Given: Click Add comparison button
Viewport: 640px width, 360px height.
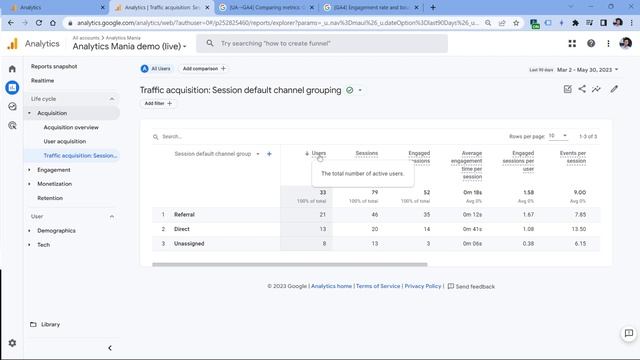Looking at the screenshot, I should pyautogui.click(x=204, y=69).
